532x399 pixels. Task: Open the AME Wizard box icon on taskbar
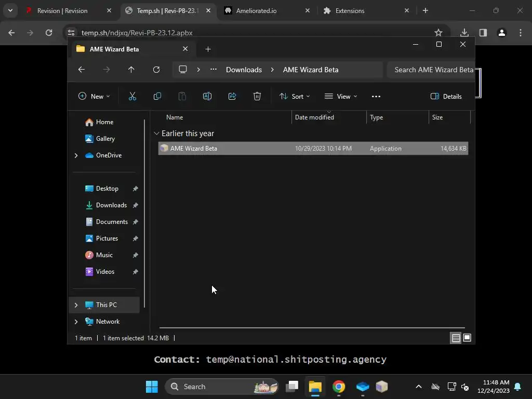tap(382, 387)
